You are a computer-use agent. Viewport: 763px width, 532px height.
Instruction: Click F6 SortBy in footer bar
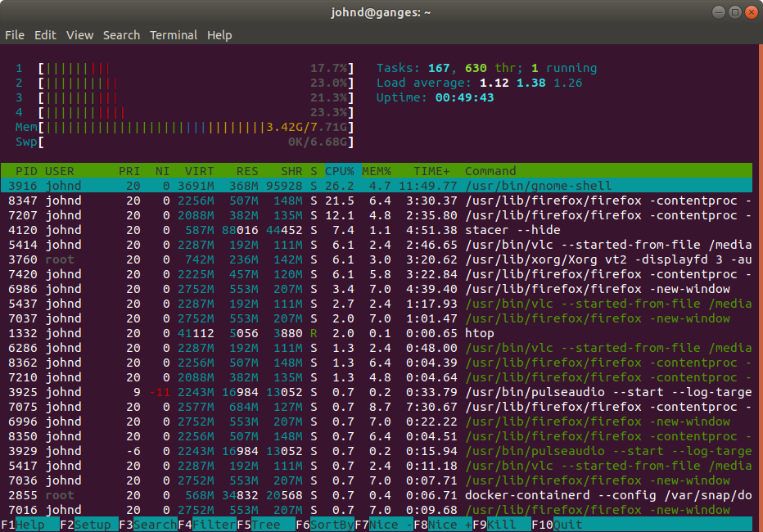(x=325, y=525)
